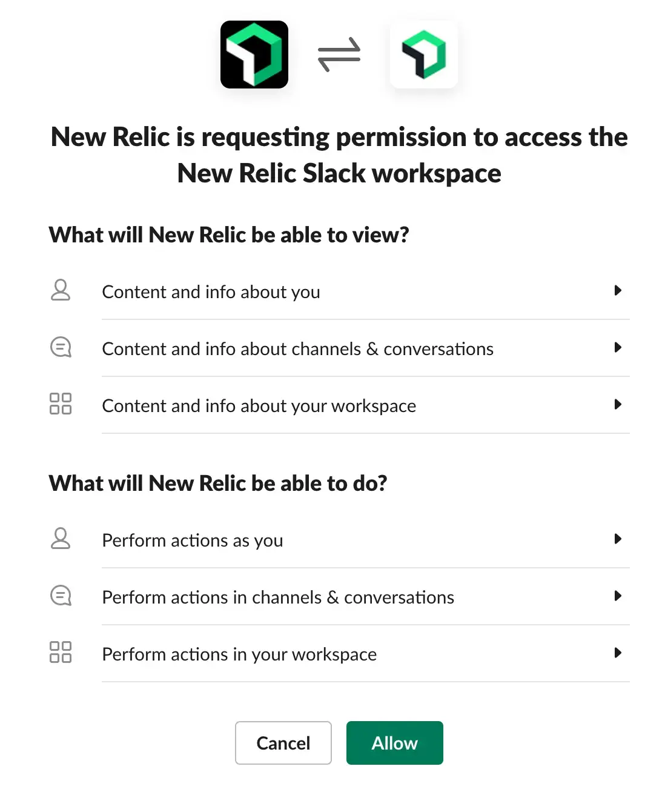Click grid icon beside 'Content and info about your workspace'

(61, 404)
